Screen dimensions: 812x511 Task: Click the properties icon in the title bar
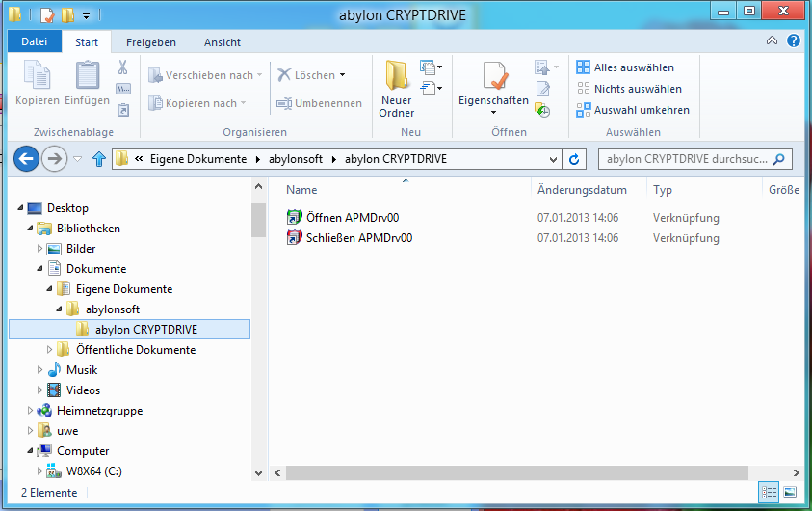coord(47,15)
